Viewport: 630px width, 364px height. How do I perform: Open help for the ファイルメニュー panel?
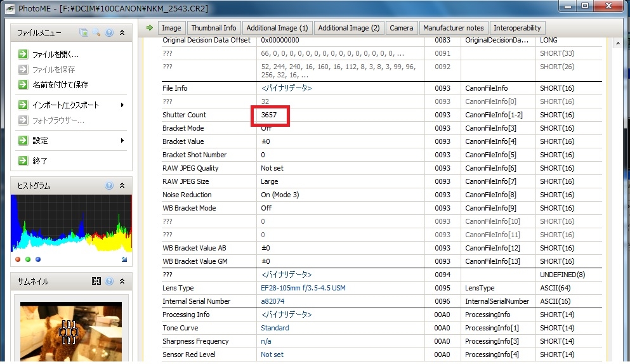coord(109,33)
